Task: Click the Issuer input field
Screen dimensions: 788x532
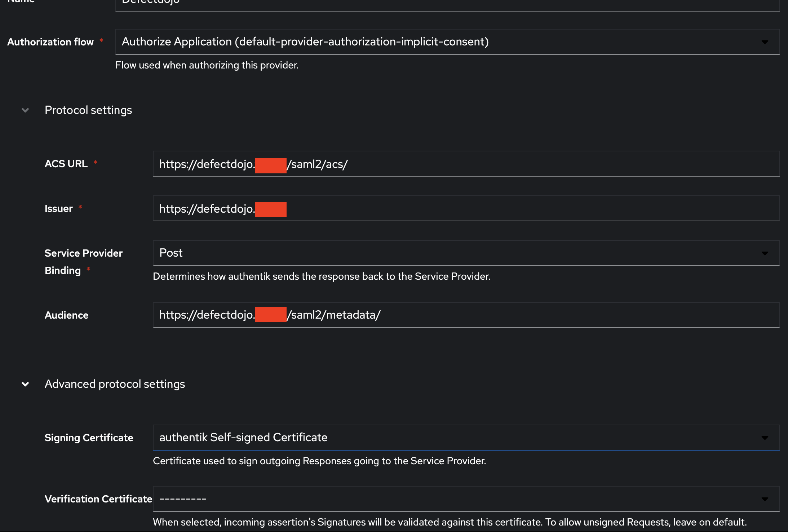Action: tap(466, 209)
